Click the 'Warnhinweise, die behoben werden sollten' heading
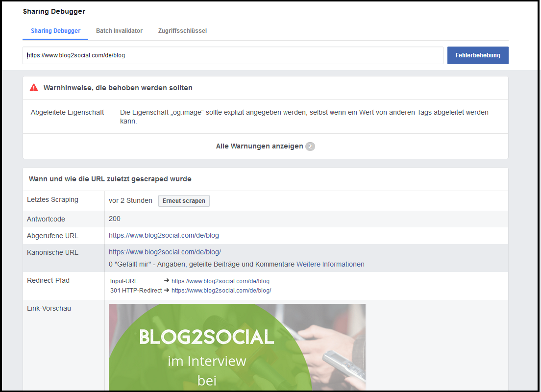This screenshot has width=541, height=392. tap(118, 88)
